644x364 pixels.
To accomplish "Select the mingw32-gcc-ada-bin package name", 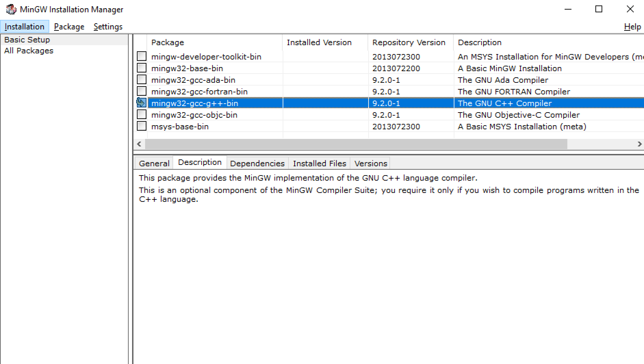I will click(x=193, y=80).
